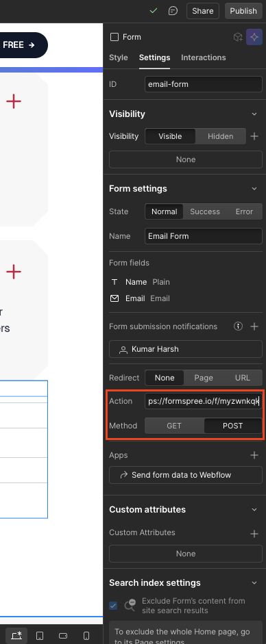Collapse the Visibility section
Screen dimensions: 266x644
coord(254,114)
